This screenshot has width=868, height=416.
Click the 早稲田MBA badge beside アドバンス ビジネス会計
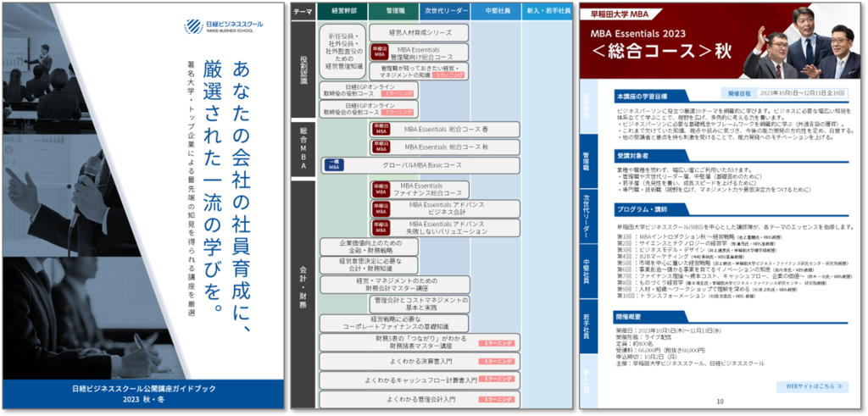tap(380, 208)
